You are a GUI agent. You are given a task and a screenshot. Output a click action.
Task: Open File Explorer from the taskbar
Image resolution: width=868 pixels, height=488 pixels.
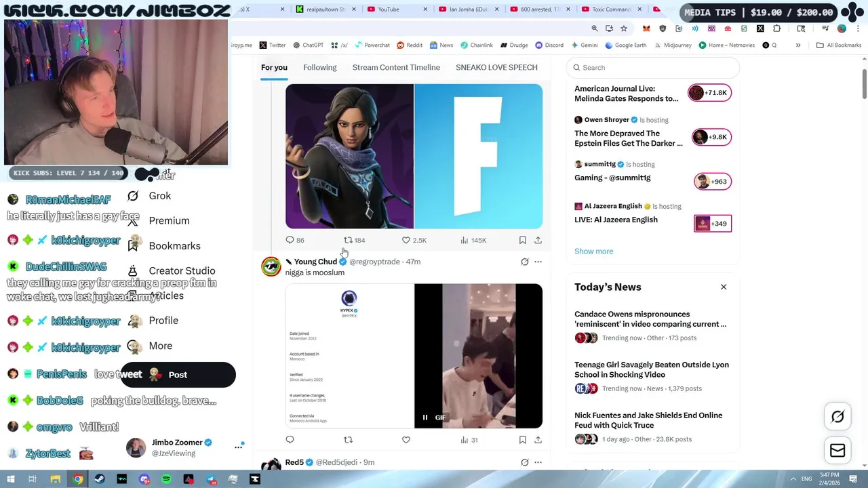point(56,479)
